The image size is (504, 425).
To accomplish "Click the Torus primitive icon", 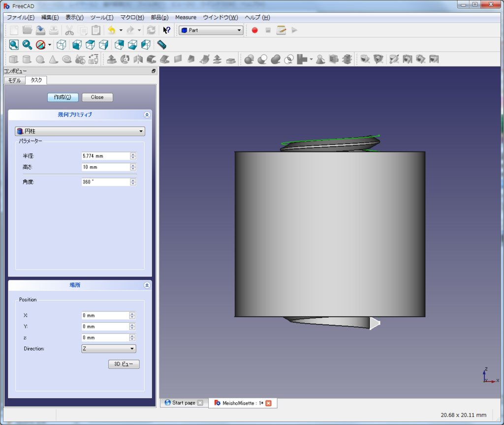I will [x=66, y=59].
